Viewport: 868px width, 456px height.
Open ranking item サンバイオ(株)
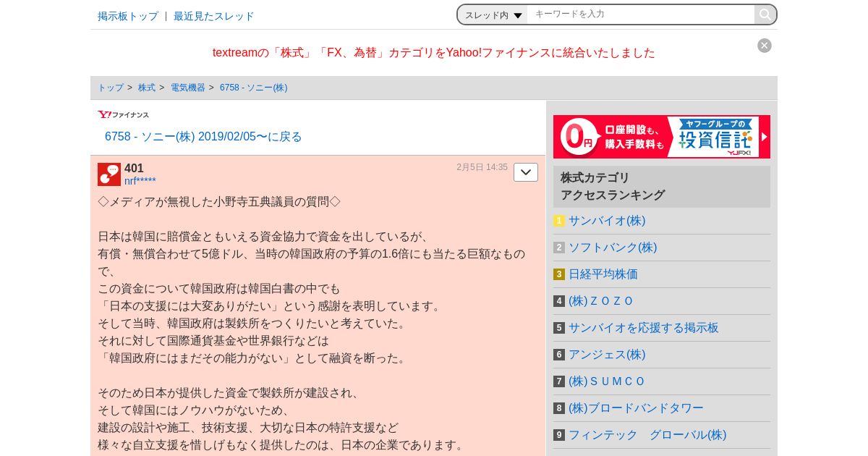(x=607, y=221)
